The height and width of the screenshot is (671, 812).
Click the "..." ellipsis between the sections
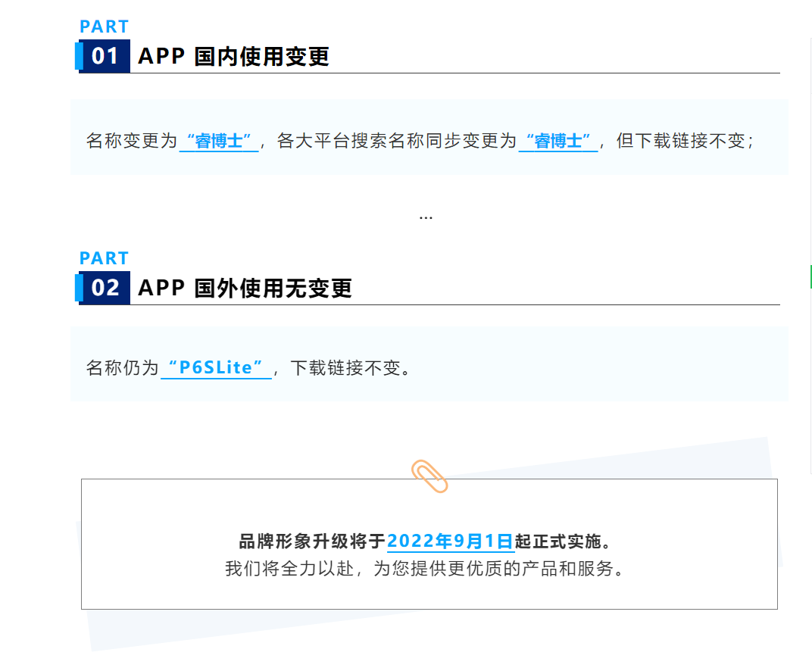[x=426, y=217]
